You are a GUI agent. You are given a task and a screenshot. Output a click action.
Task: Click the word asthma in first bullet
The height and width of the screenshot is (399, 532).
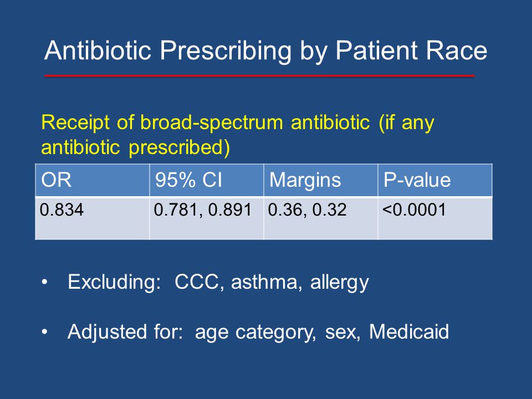tap(264, 282)
